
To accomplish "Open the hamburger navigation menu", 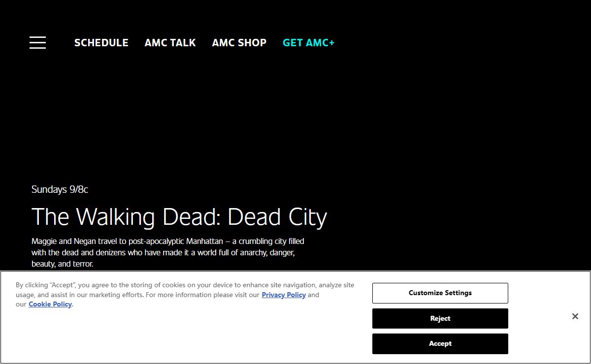I will [x=37, y=43].
